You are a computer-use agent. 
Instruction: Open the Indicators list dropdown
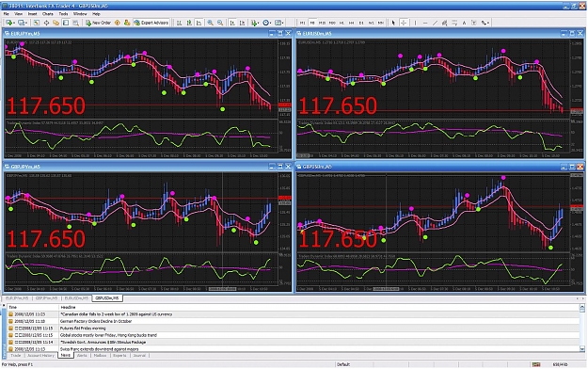point(255,23)
